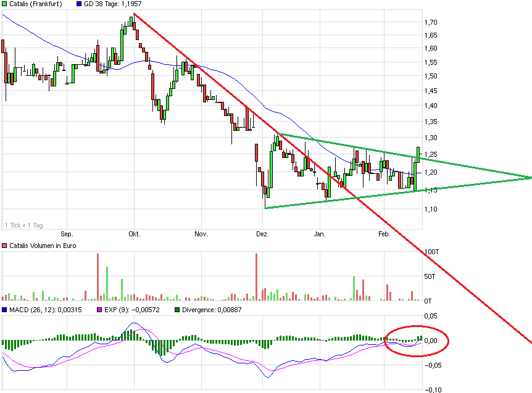The width and height of the screenshot is (532, 393).
Task: Click the -0,05 MACD axis value
Action: (x=432, y=365)
